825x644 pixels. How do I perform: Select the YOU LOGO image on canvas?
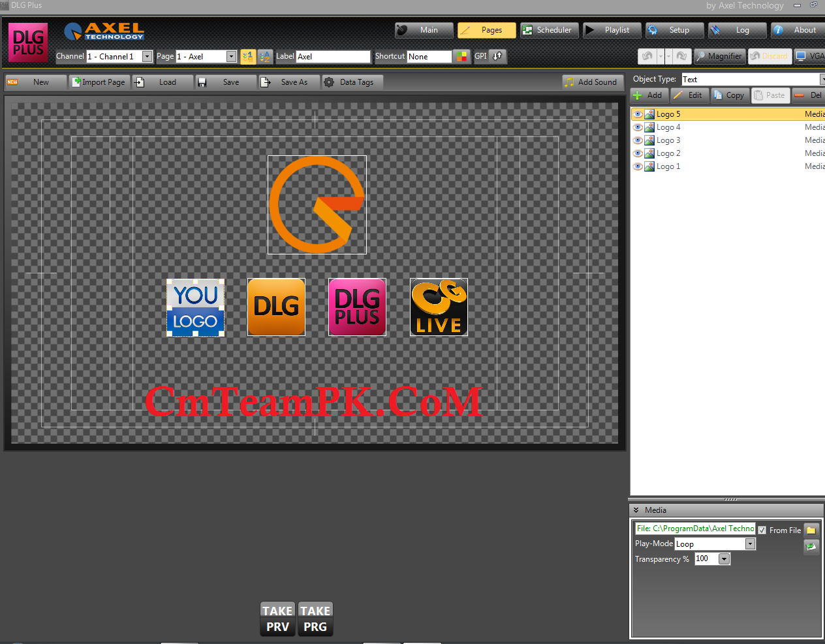pos(196,307)
